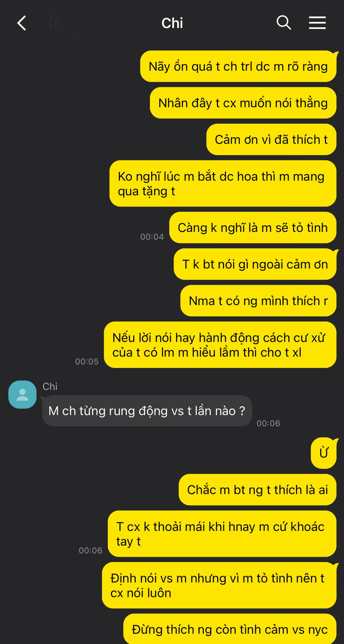Image resolution: width=344 pixels, height=644 pixels.
Task: Tap 'Đừng thích ng còn tình cảm vs nyc'
Action: pos(230,629)
